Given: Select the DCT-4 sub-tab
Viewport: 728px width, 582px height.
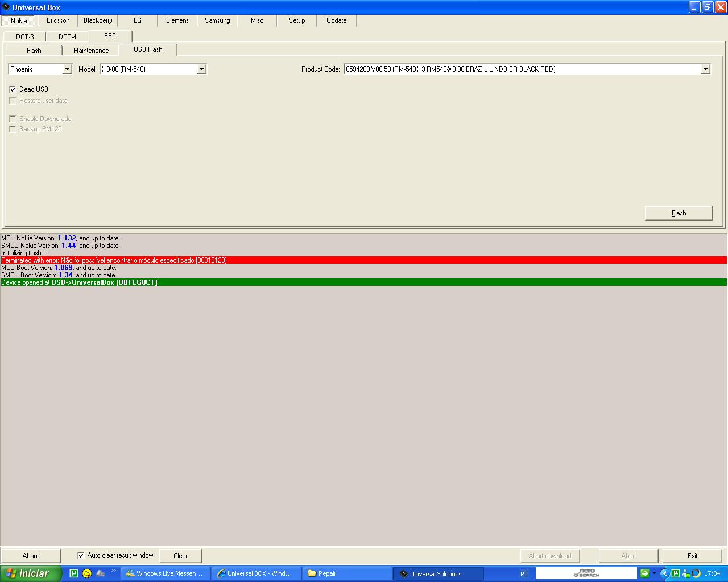Looking at the screenshot, I should (x=68, y=37).
